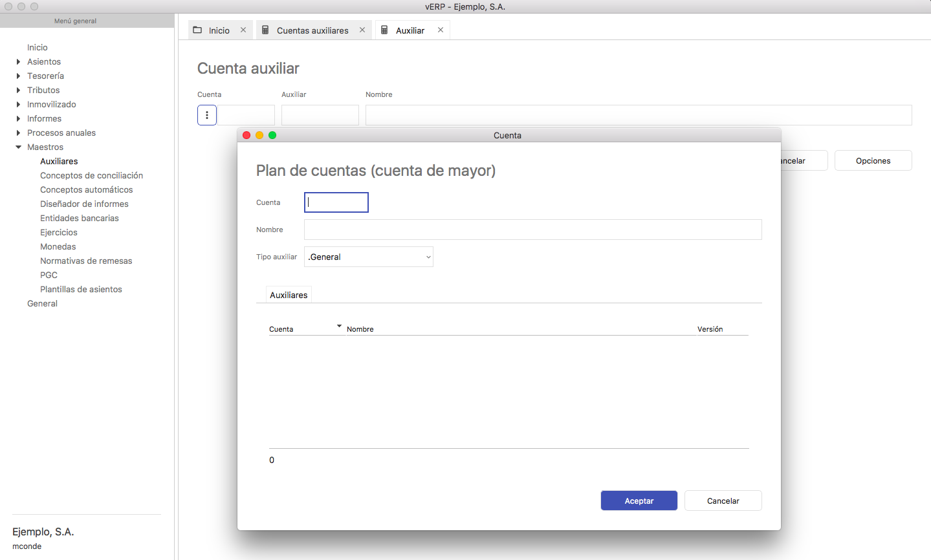The width and height of the screenshot is (931, 560).
Task: Open Entidades bancarias in the sidebar
Action: click(x=80, y=219)
